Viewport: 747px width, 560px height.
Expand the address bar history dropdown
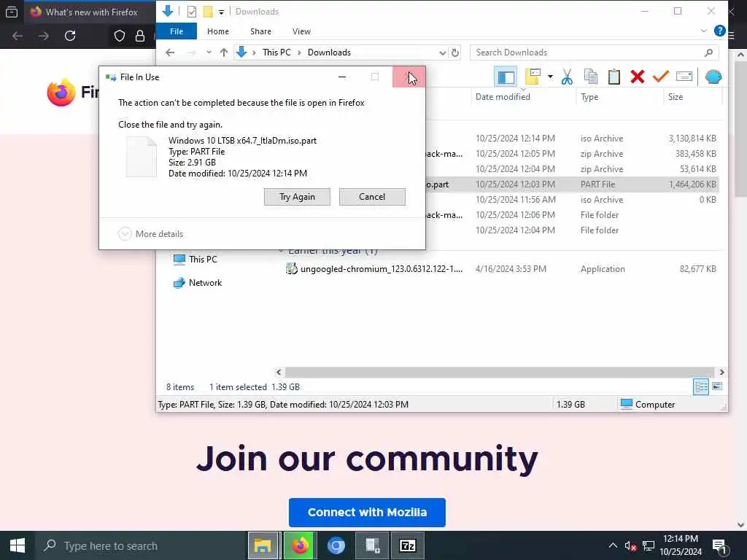443,52
